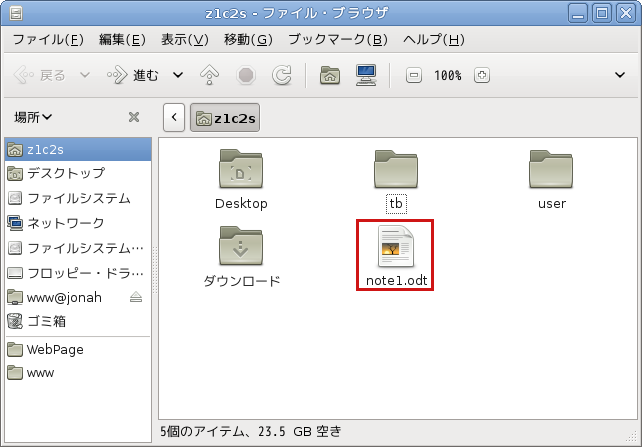
Task: Expand the forward history dropdown arrow
Action: coord(178,75)
